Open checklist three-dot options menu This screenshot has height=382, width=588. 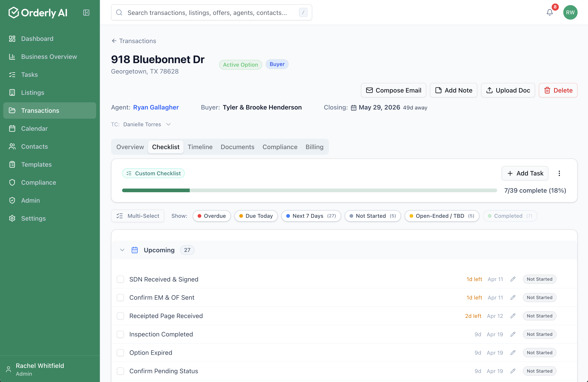pyautogui.click(x=559, y=173)
